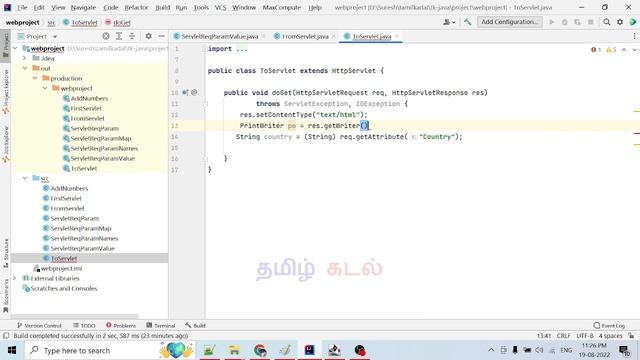Expand all icon in Project panel

point(119,36)
